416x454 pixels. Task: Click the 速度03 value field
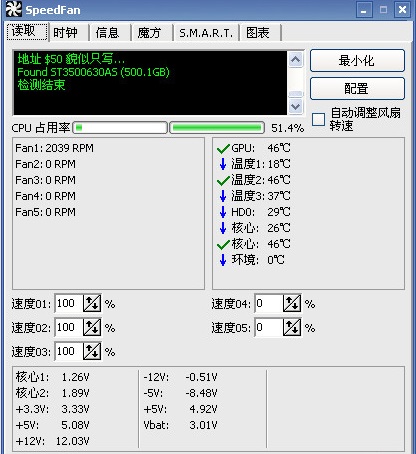click(69, 351)
